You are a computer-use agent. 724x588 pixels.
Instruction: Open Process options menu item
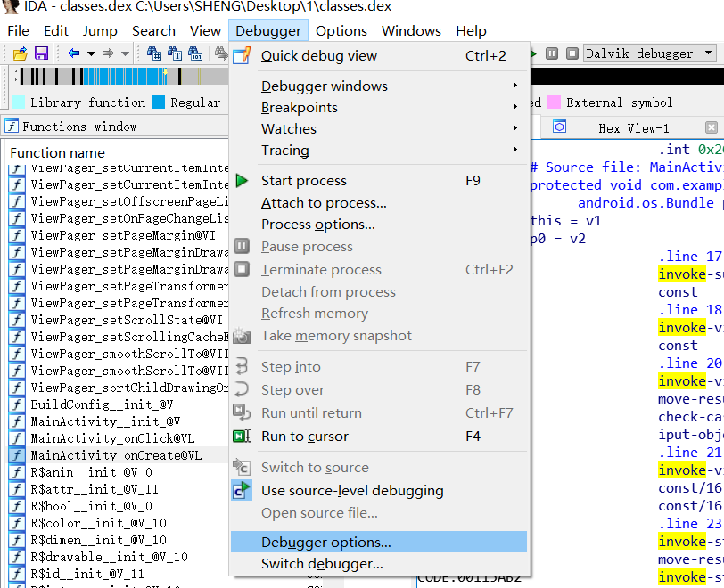(x=380, y=224)
